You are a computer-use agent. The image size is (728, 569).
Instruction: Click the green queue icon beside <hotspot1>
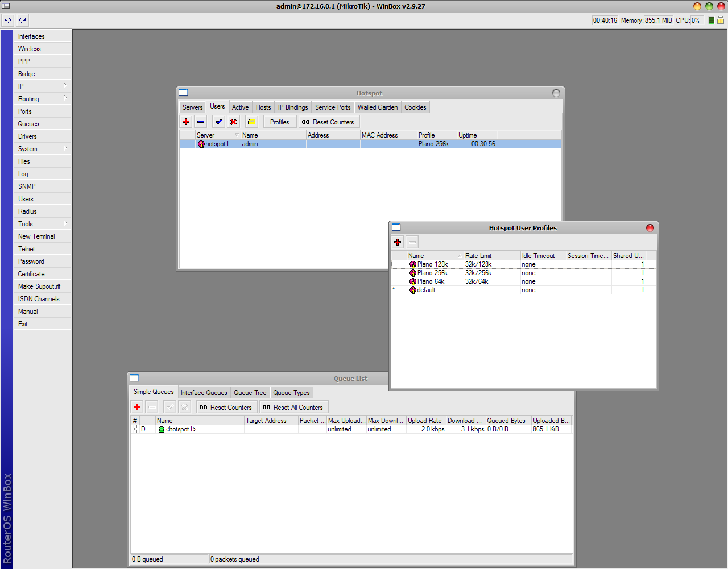162,429
